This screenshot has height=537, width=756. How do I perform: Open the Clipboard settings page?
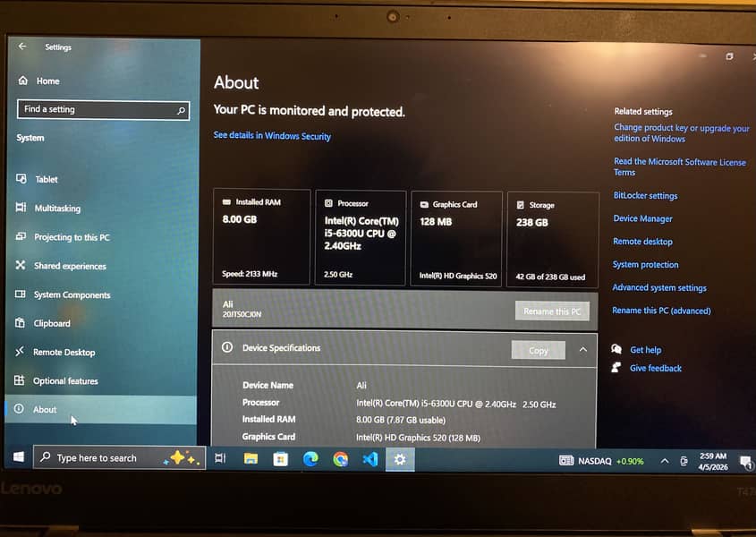tap(52, 323)
